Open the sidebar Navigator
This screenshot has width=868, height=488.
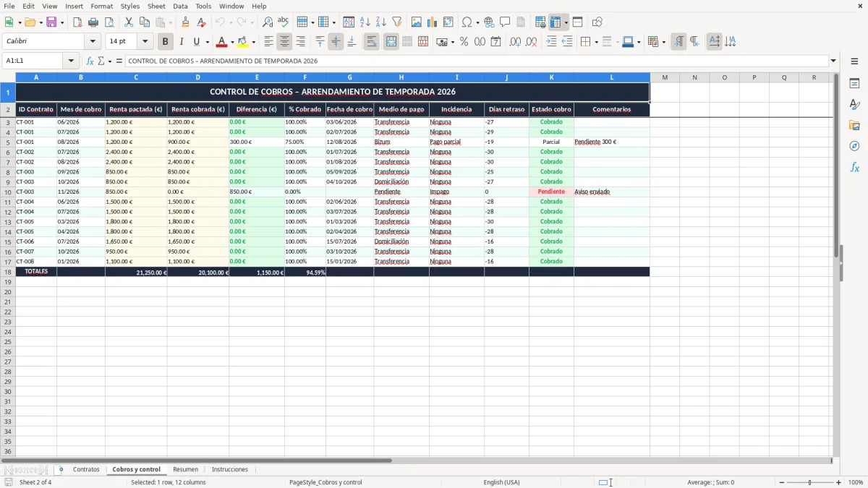click(x=854, y=146)
